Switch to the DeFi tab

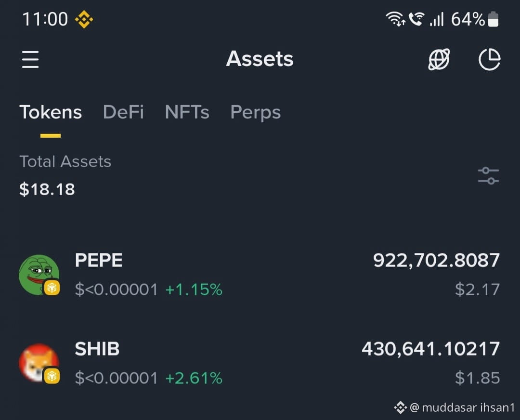tap(123, 112)
